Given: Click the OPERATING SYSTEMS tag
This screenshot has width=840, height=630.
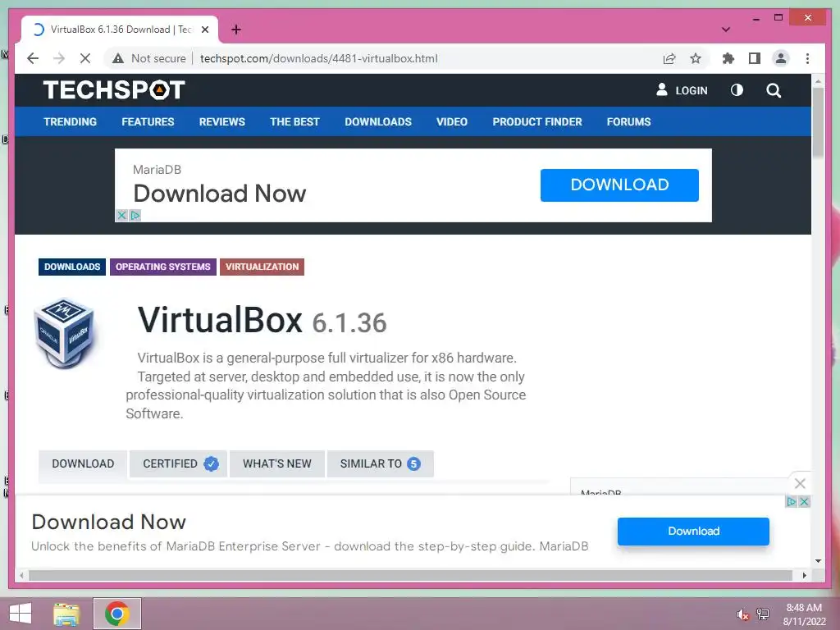Looking at the screenshot, I should click(163, 267).
